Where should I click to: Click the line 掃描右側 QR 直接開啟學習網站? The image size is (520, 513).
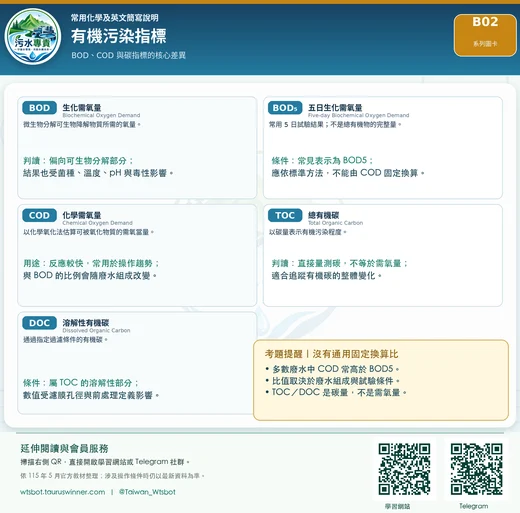105,462
